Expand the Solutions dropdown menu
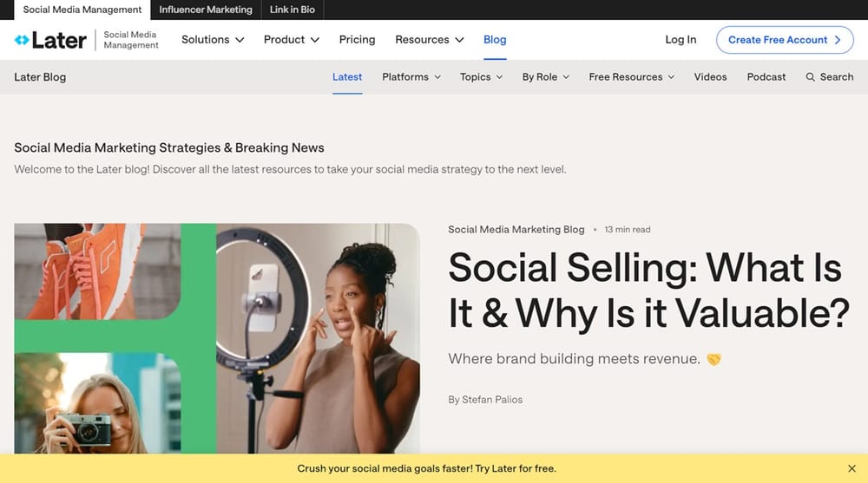Screen dimensions: 868x483 213,40
